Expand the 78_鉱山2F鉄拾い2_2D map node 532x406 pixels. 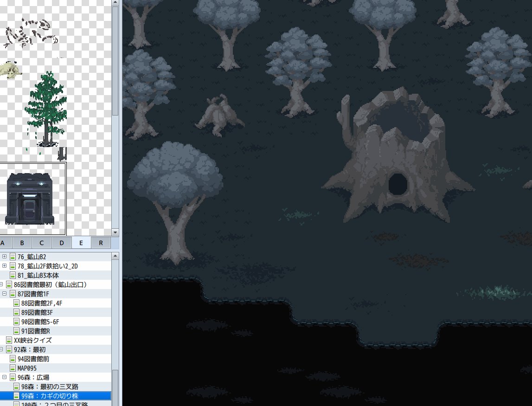[x=5, y=266]
